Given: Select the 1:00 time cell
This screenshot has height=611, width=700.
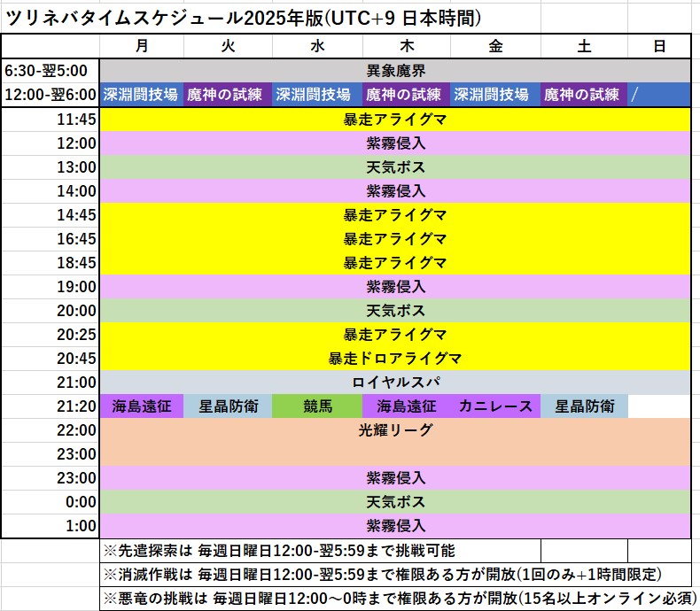Looking at the screenshot, I should pos(51,526).
